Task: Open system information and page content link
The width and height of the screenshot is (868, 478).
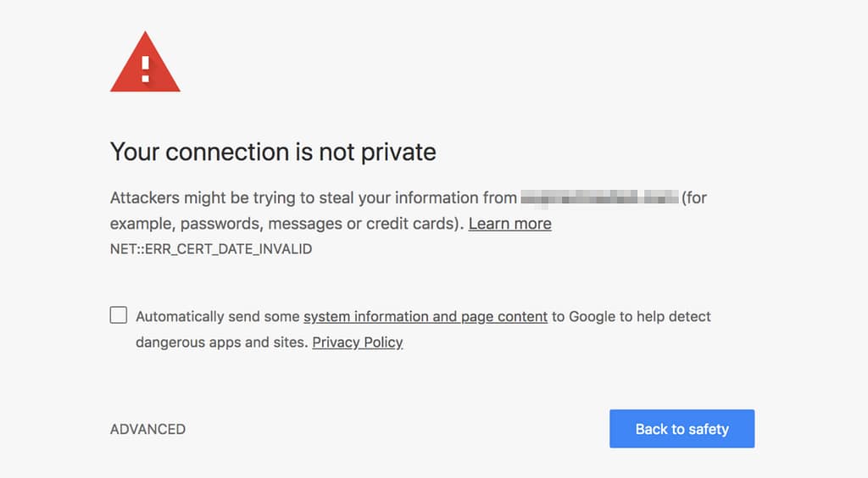Action: point(425,317)
